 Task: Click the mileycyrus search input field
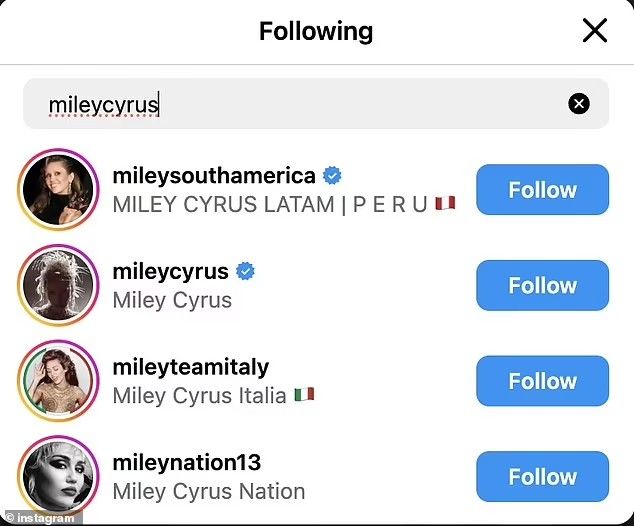point(300,104)
